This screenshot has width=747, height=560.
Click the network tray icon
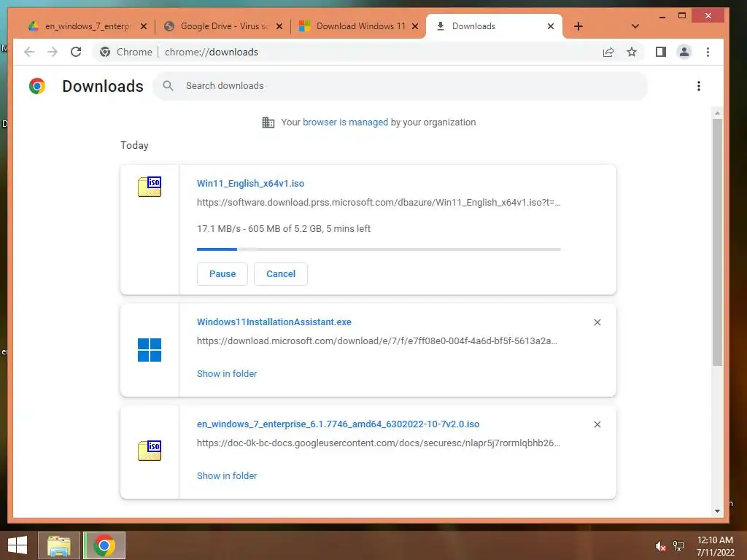tap(678, 546)
